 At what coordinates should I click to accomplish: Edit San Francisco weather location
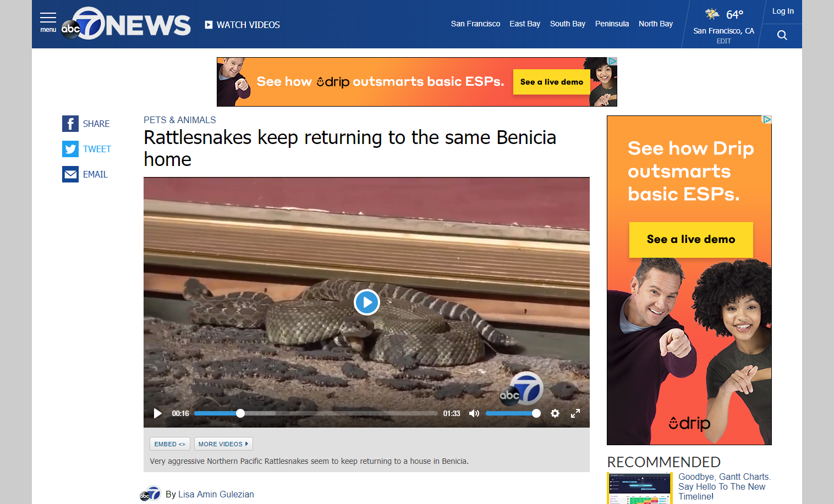click(x=723, y=41)
